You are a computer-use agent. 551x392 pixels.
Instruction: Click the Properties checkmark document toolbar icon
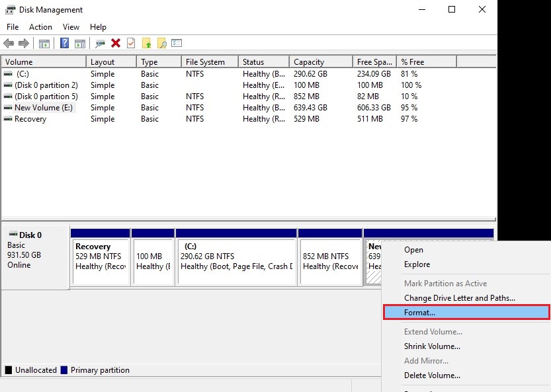(130, 43)
